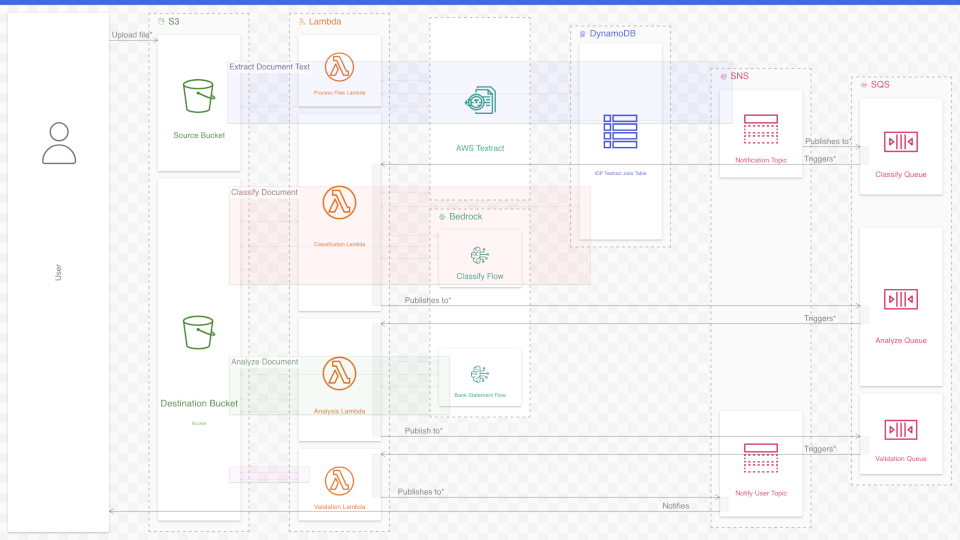Click the AWS Textract document icon
The width and height of the screenshot is (960, 540).
pos(480,100)
